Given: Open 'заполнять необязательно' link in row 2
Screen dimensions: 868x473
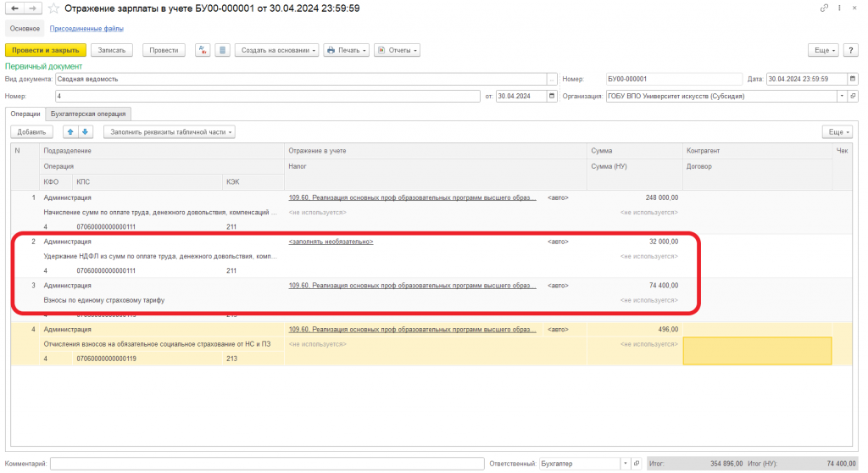Looking at the screenshot, I should [331, 242].
